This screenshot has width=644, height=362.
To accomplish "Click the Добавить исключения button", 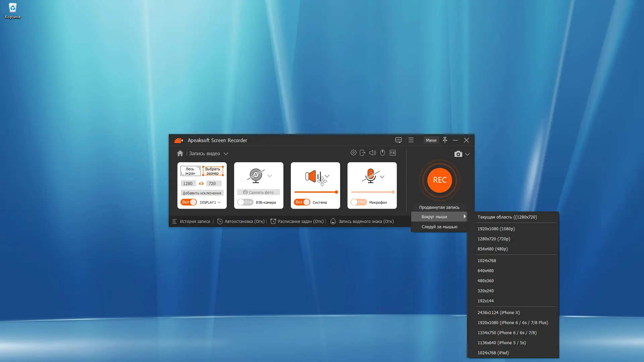I will (x=202, y=193).
